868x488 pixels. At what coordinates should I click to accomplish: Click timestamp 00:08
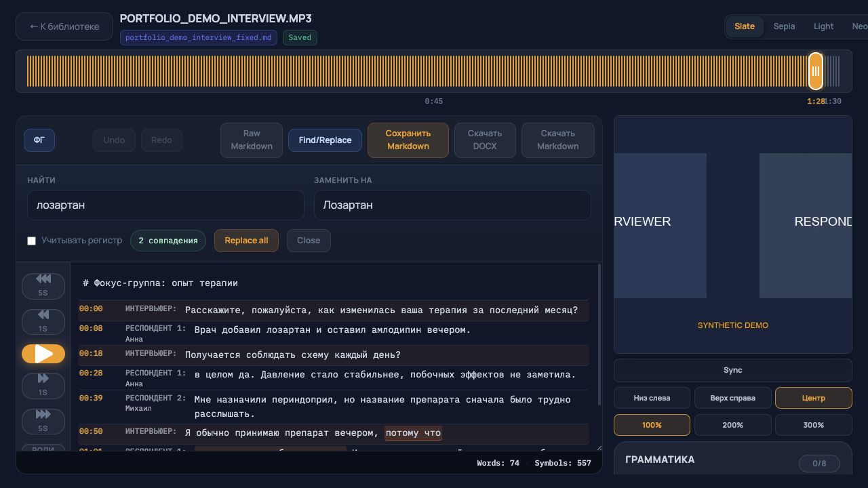tap(91, 329)
